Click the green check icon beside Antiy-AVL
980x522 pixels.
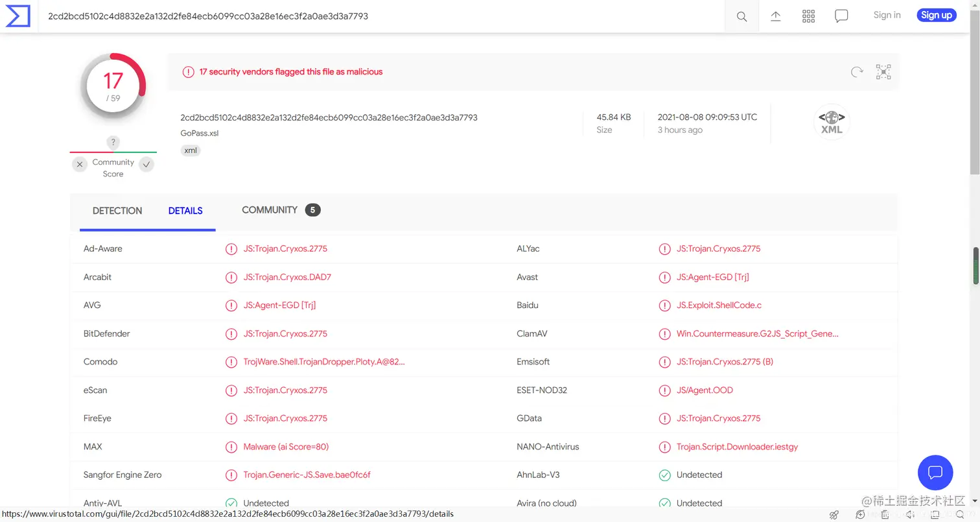231,503
